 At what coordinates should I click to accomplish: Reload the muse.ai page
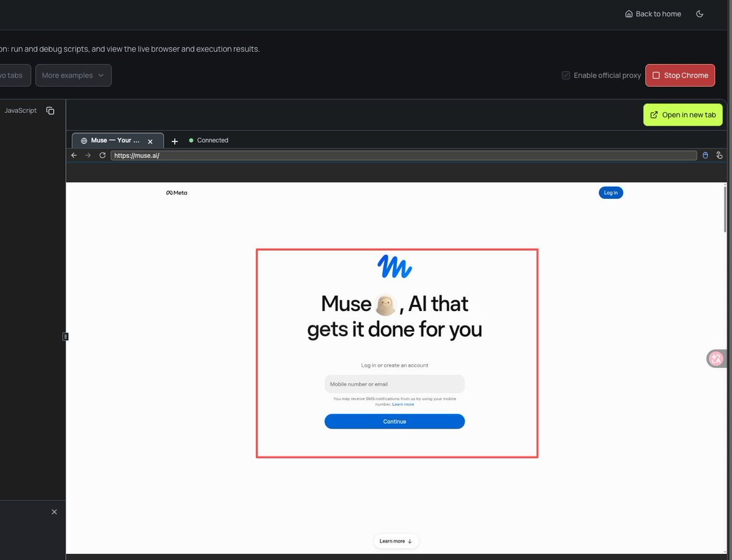coord(102,156)
